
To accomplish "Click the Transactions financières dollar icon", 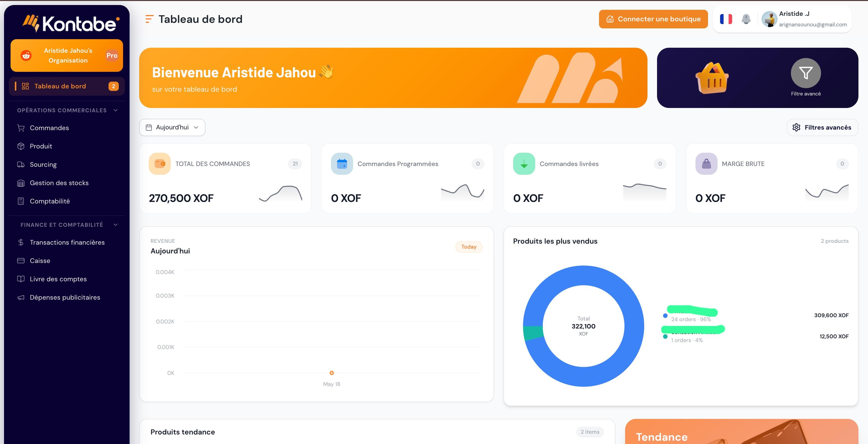I will [x=21, y=242].
